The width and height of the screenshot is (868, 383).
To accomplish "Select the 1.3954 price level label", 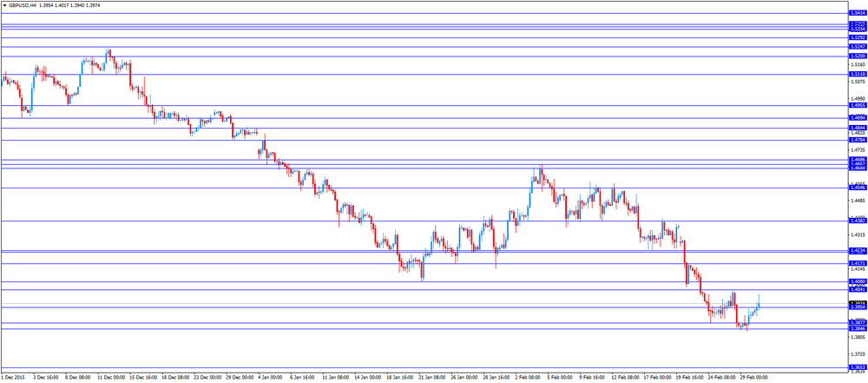I will click(x=857, y=307).
